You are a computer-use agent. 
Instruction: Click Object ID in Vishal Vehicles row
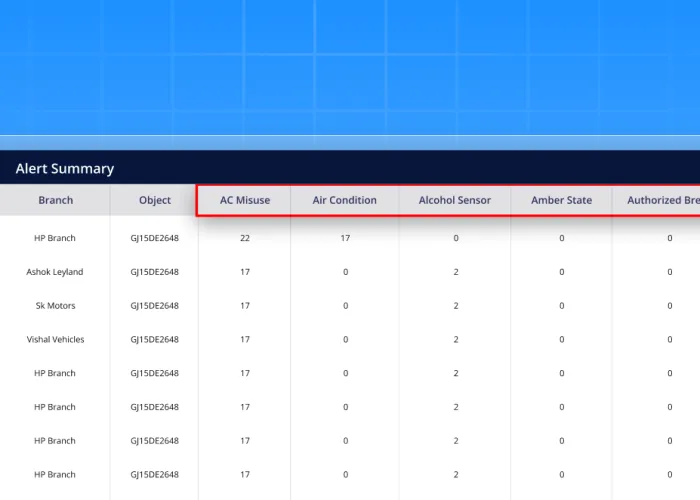pyautogui.click(x=155, y=340)
